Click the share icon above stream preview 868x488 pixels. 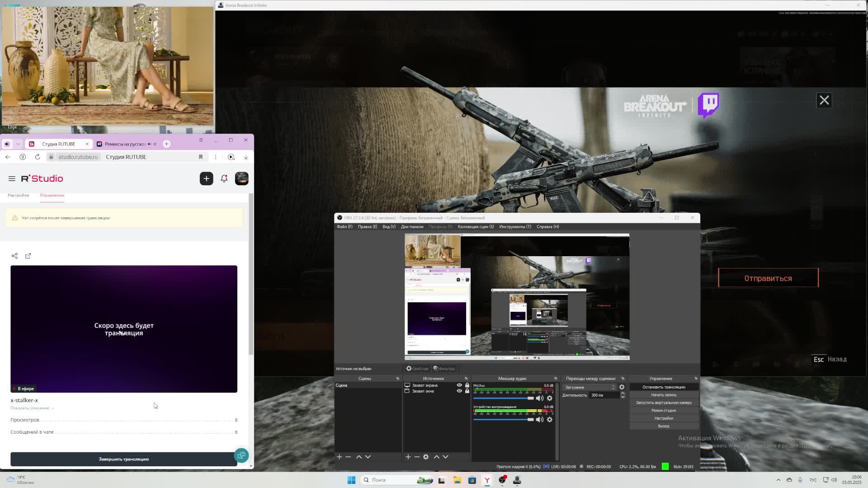(14, 256)
